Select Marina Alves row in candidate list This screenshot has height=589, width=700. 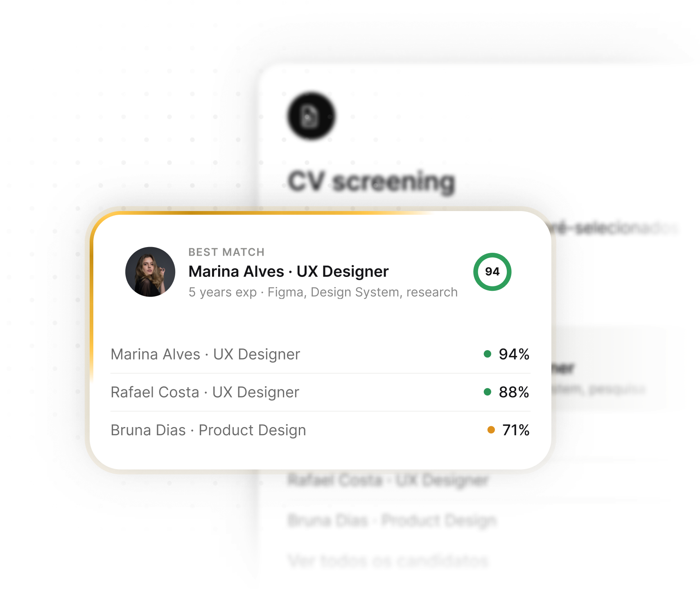point(320,354)
